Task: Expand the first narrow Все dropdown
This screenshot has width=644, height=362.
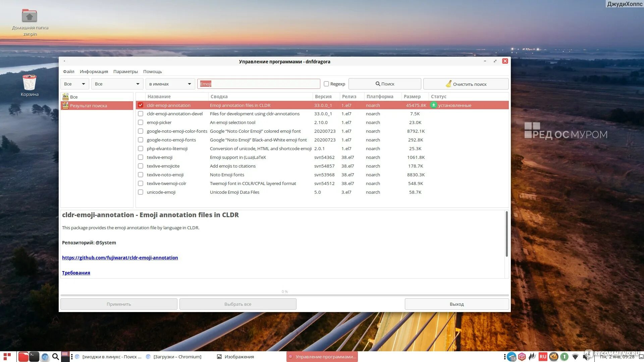Action: [75, 84]
